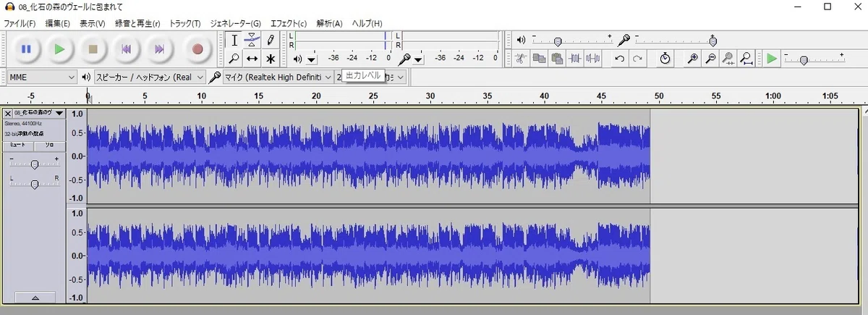Select the Draw (pencil) tool
The image size is (868, 315).
click(x=271, y=41)
